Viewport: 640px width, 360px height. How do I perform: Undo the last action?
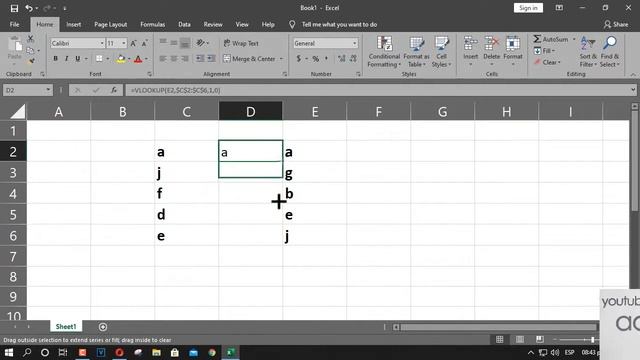29,8
